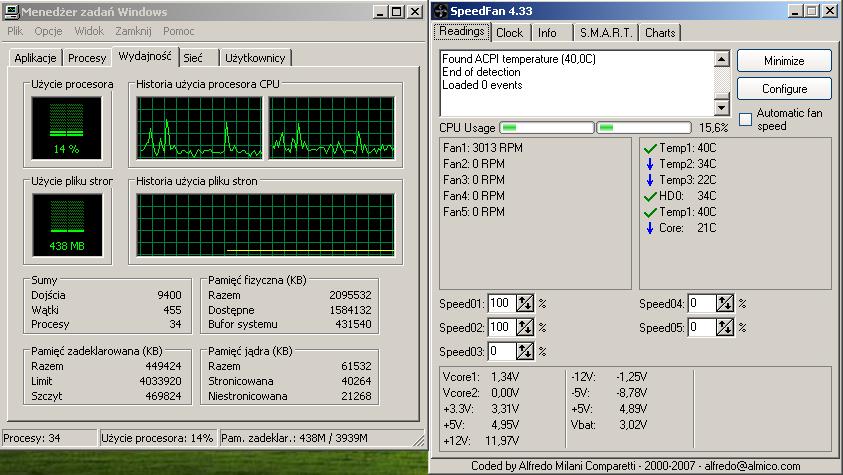
Task: Click the blue down arrow beside Temp3: 22C
Action: click(x=650, y=180)
